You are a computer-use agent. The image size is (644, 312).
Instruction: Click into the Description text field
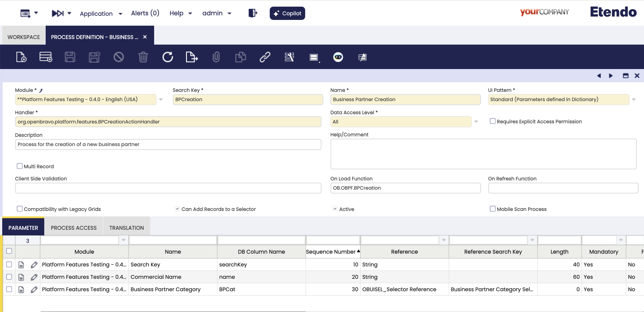pos(168,144)
